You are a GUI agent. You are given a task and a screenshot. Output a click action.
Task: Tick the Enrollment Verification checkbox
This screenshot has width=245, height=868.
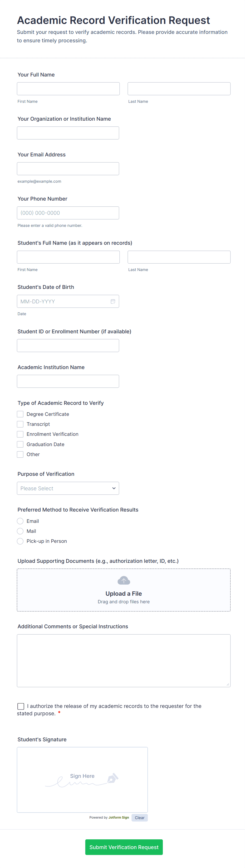click(20, 434)
